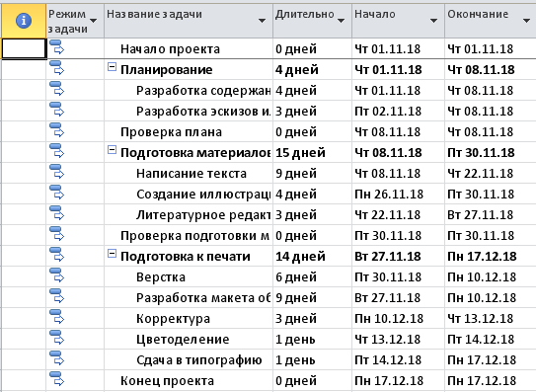Click the task mode icon for Корректура row
The image size is (536, 392).
pyautogui.click(x=56, y=317)
